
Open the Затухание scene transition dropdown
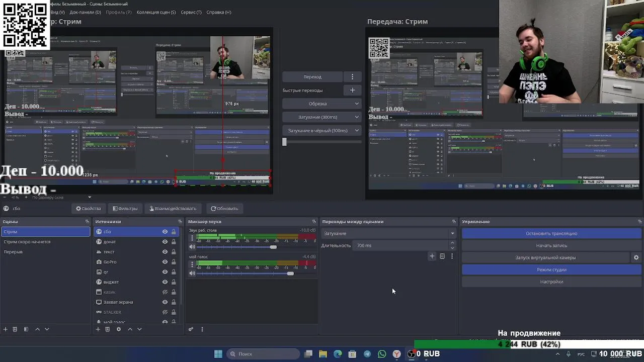click(388, 233)
